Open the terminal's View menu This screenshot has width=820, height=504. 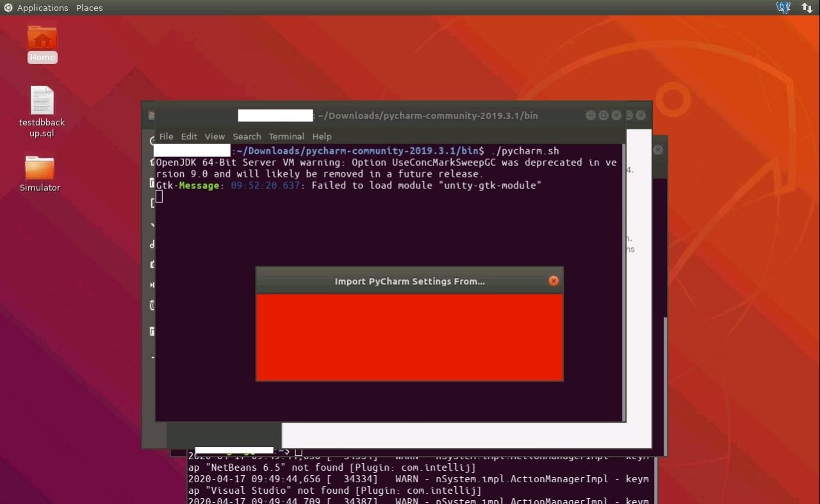point(215,136)
